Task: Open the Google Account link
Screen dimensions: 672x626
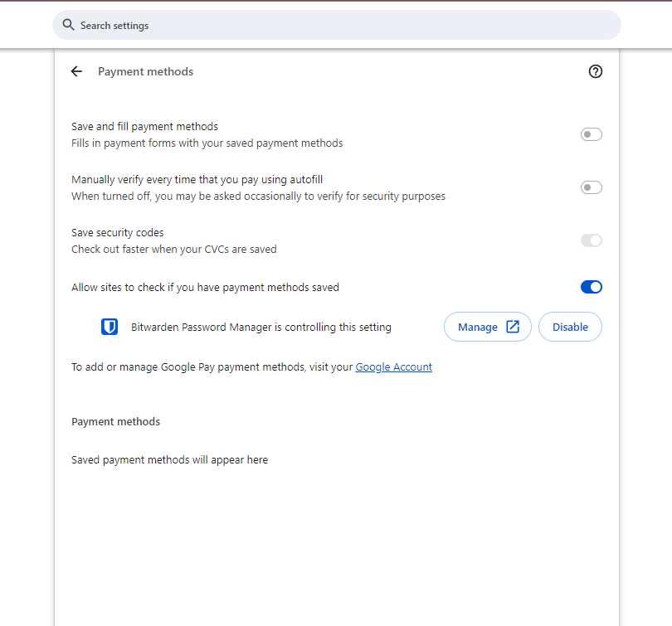Action: (393, 367)
